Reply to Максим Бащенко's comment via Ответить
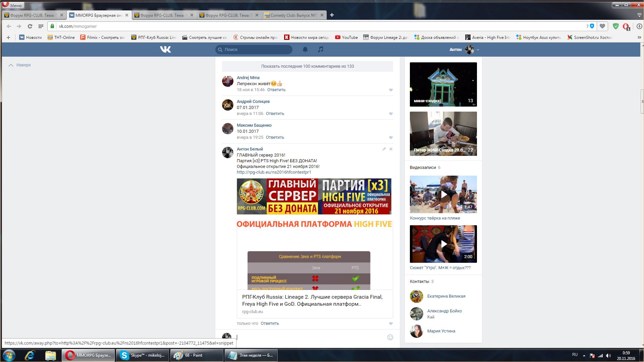Image resolution: width=644 pixels, height=362 pixels. coord(275,137)
